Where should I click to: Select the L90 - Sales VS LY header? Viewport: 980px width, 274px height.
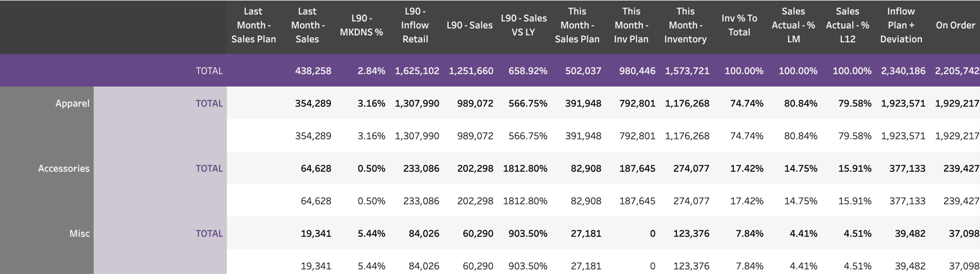tap(523, 25)
